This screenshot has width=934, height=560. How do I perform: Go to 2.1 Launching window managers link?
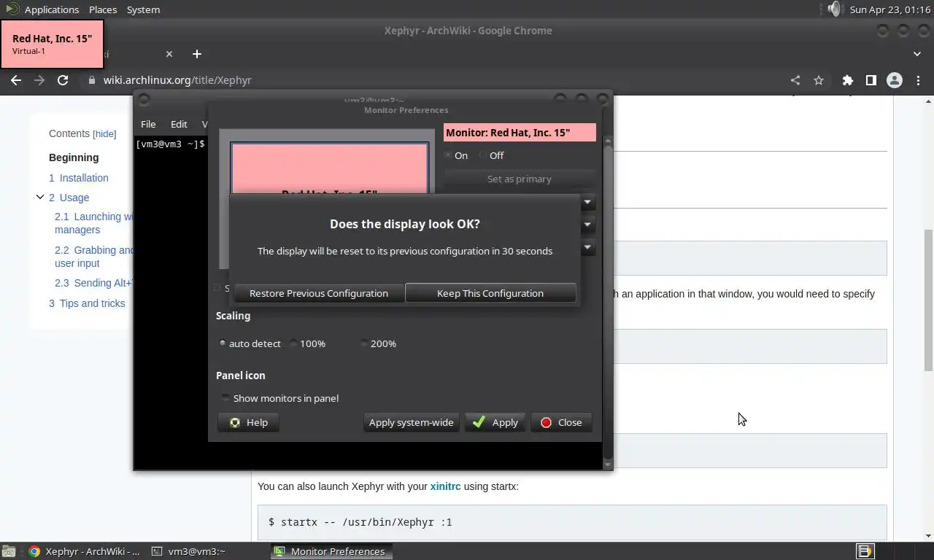(94, 223)
